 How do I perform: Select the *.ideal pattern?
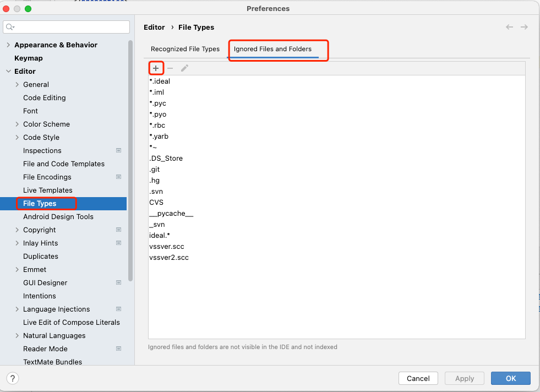tap(160, 81)
